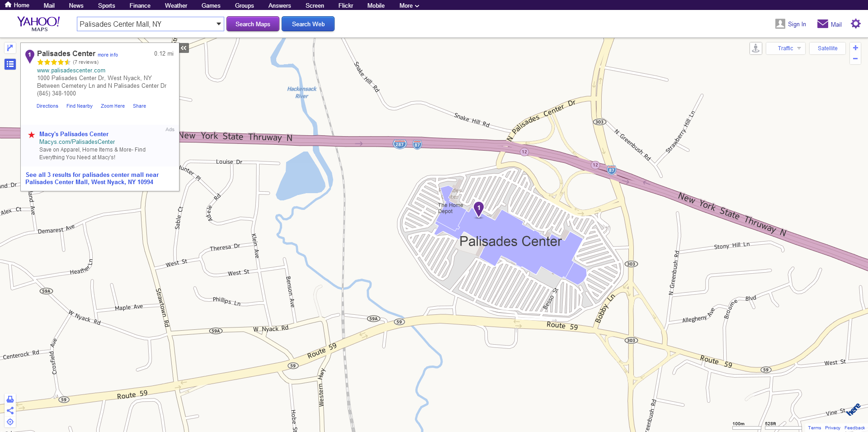Open the Privacy link at bottom right
868x432 pixels.
tap(832, 427)
